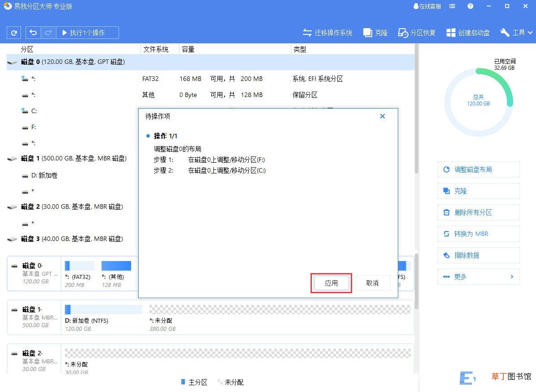Click the 分区 column header
The height and width of the screenshot is (392, 536).
click(x=27, y=49)
